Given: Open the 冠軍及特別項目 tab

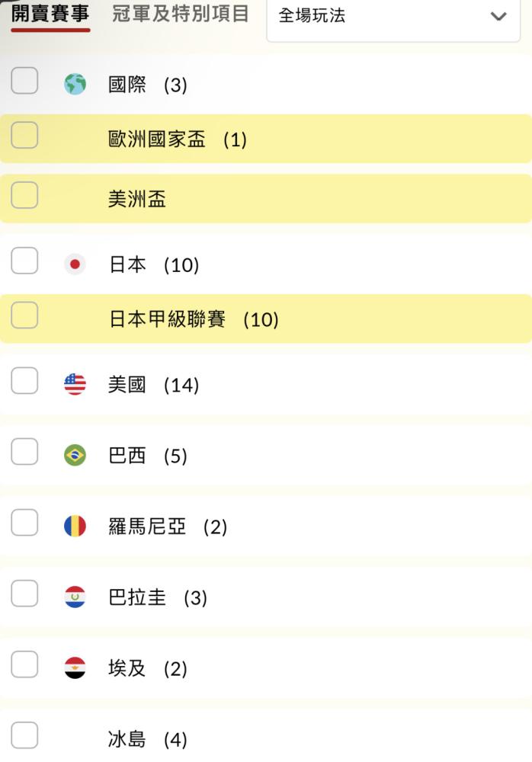Looking at the screenshot, I should (181, 14).
